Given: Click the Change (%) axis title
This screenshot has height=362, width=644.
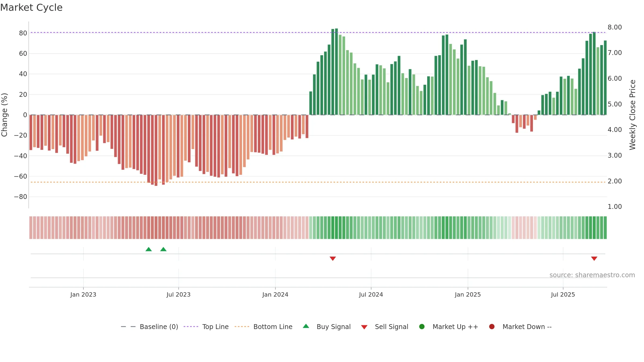Looking at the screenshot, I should click(4, 115).
